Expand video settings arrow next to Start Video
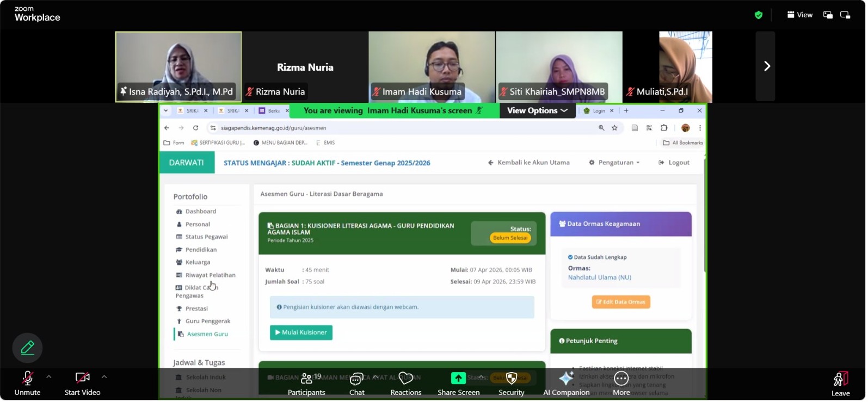The width and height of the screenshot is (868, 402). pyautogui.click(x=104, y=377)
